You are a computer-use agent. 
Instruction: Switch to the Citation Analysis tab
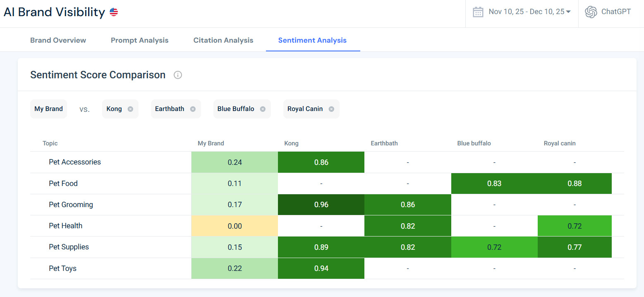point(223,40)
